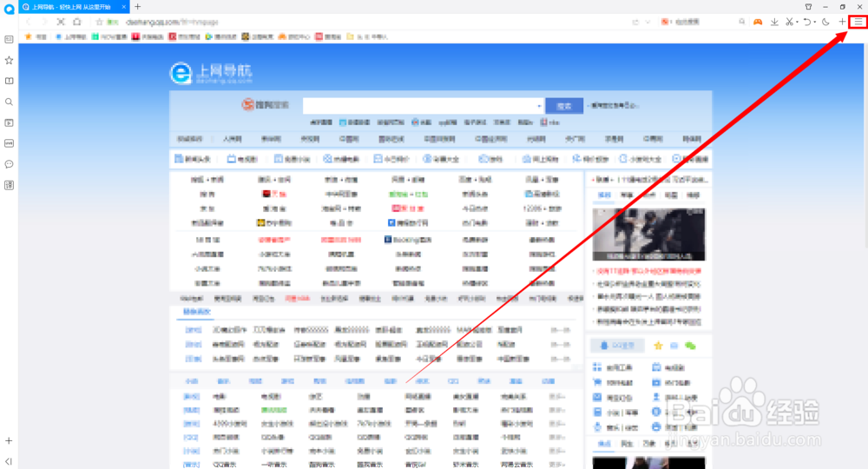Start a screenshot with the scissors icon
The width and height of the screenshot is (868, 469).
point(789,22)
